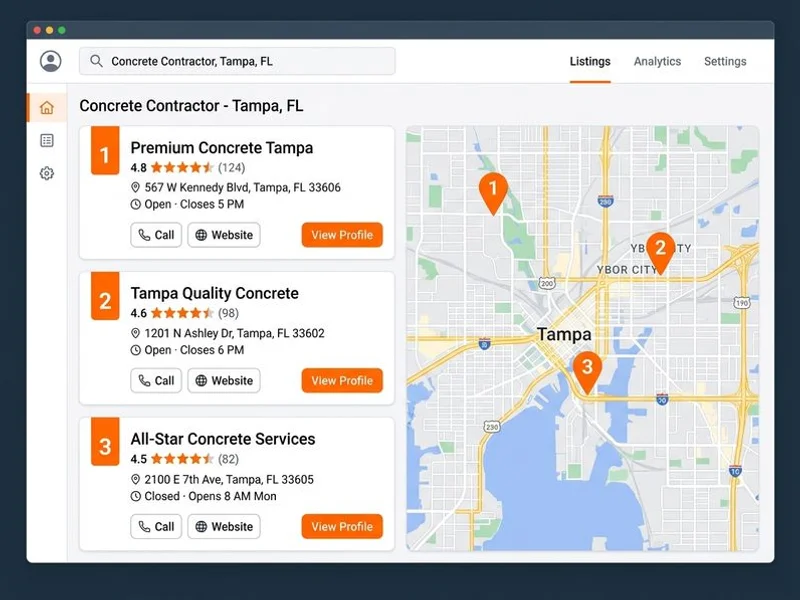
Task: Click address 1201 N Ashley Dr
Action: (x=234, y=333)
